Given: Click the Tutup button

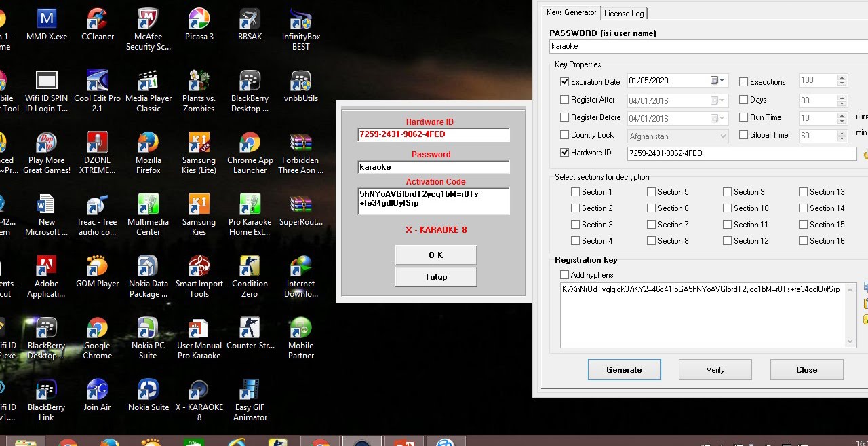Looking at the screenshot, I should 436,277.
